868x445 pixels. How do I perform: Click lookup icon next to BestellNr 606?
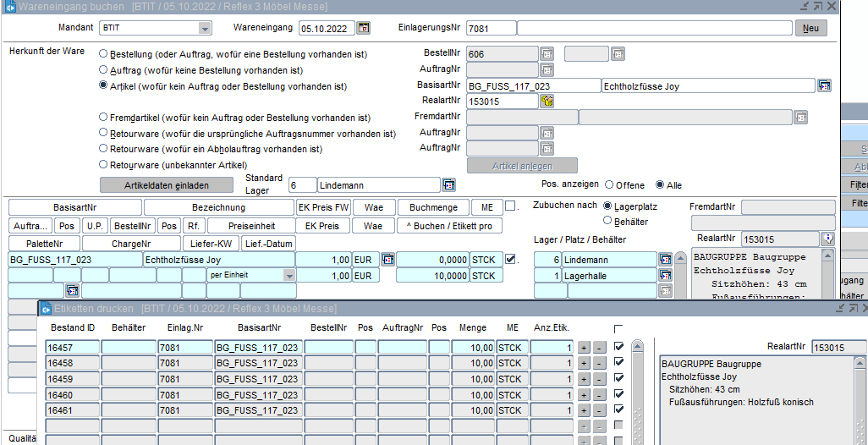[547, 54]
